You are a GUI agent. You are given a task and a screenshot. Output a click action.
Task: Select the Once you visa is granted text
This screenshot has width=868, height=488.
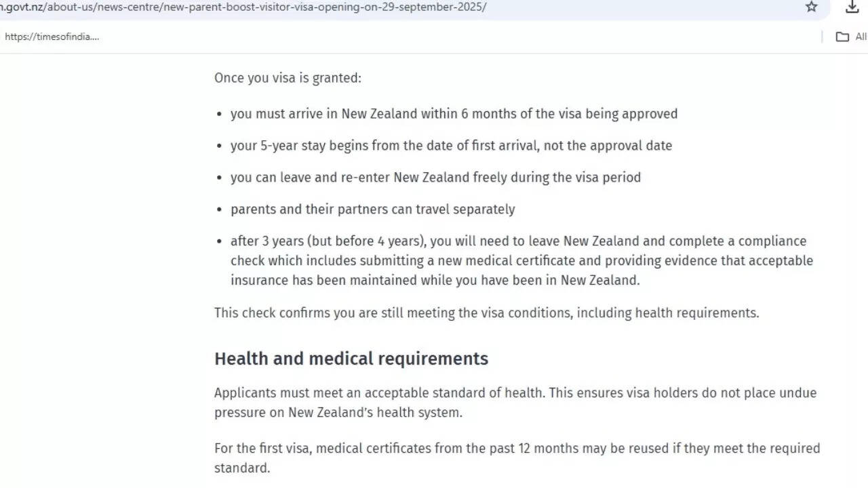[x=288, y=77]
